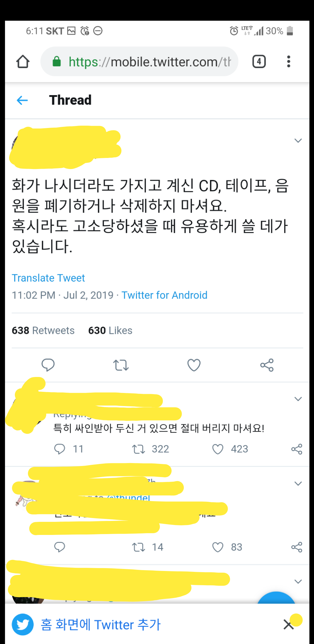
Task: Click the Translate Tweet link
Action: [x=48, y=278]
